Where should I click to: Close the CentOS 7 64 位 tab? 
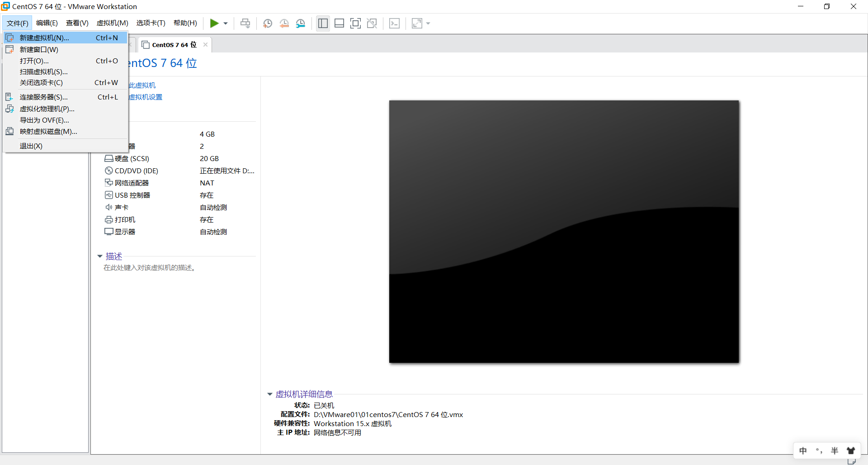(205, 44)
